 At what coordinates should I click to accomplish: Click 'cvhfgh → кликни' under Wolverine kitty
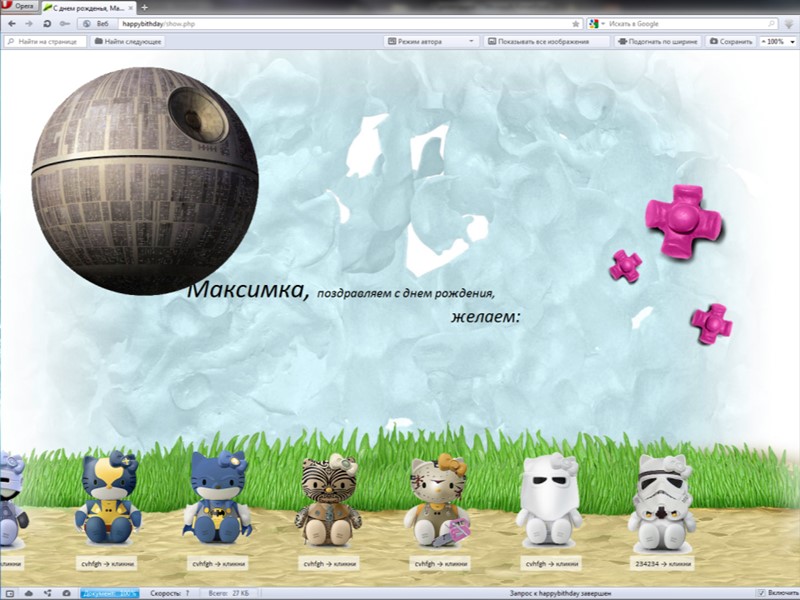(107, 564)
